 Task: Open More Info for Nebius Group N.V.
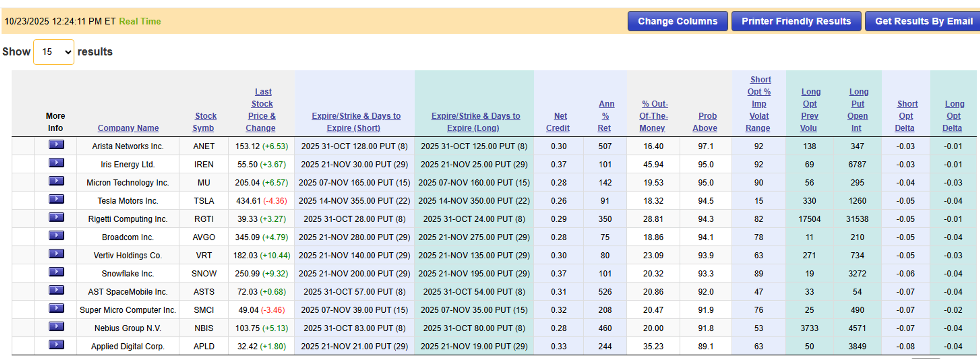point(56,326)
